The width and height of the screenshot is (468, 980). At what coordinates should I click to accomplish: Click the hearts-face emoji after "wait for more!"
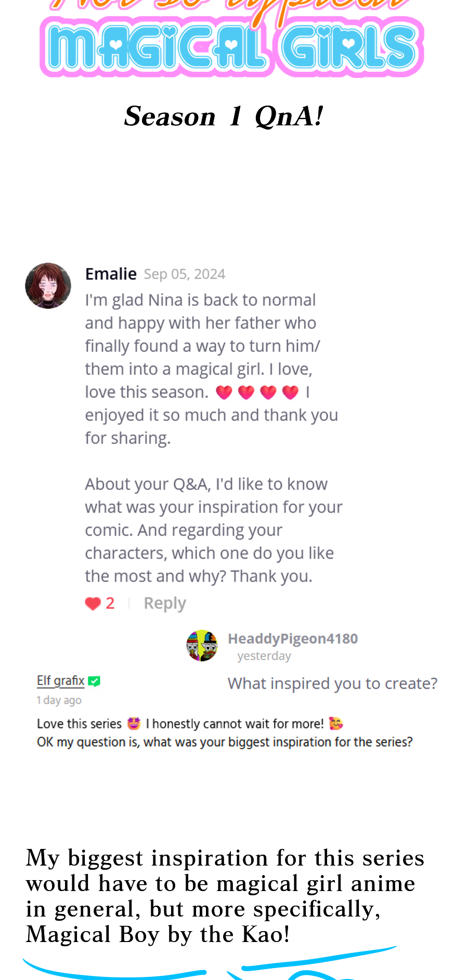coord(336,723)
